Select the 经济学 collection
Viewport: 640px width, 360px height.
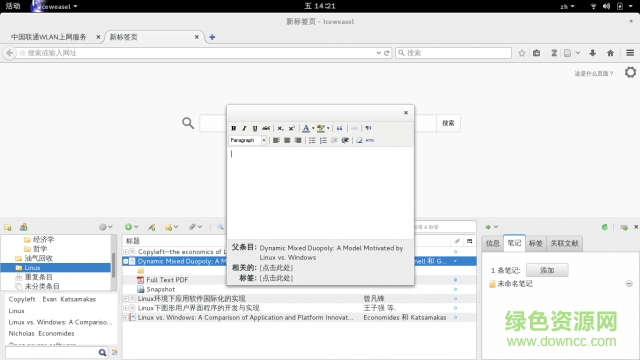43,240
